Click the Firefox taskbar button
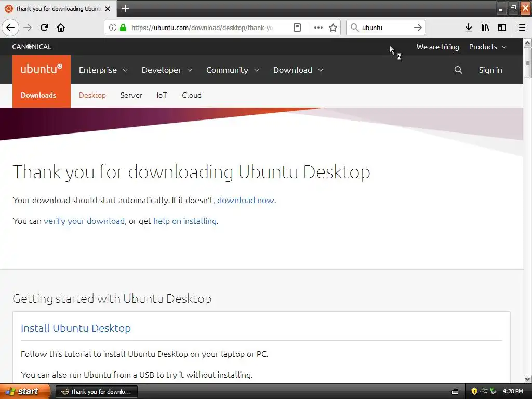 96,392
